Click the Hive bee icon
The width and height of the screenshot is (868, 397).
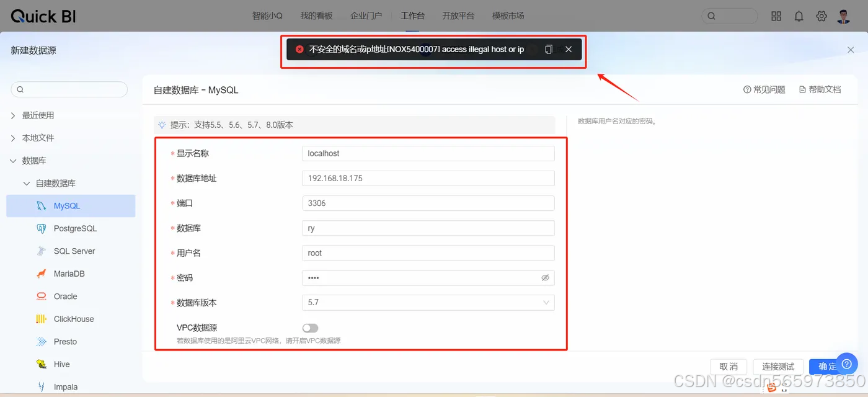pos(42,364)
